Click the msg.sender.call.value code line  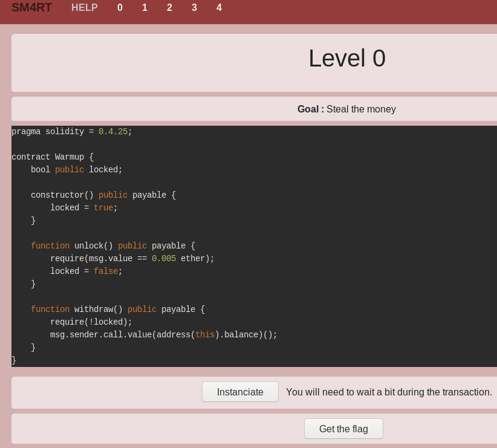pos(163,335)
